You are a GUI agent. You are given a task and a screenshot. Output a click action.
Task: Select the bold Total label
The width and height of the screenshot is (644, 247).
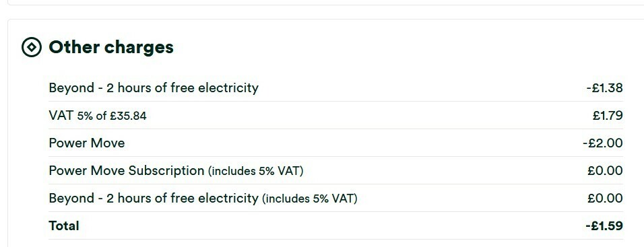(64, 225)
